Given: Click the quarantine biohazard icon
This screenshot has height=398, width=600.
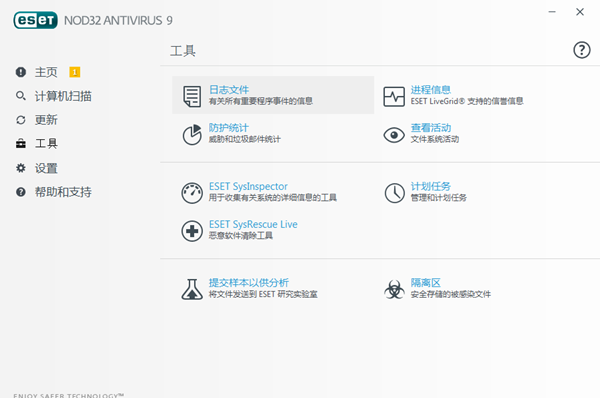Looking at the screenshot, I should pyautogui.click(x=394, y=289).
